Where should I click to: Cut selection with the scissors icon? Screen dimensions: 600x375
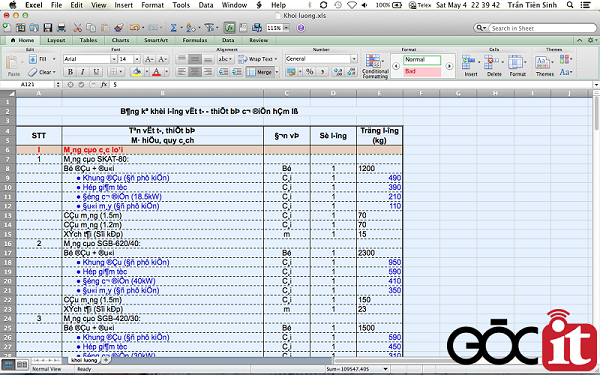77,28
